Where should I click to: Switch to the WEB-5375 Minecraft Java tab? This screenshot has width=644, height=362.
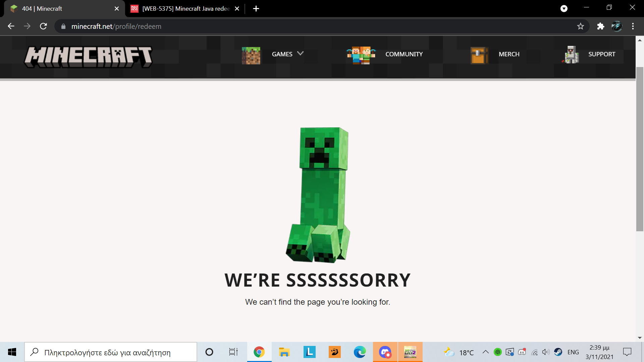[x=185, y=9]
